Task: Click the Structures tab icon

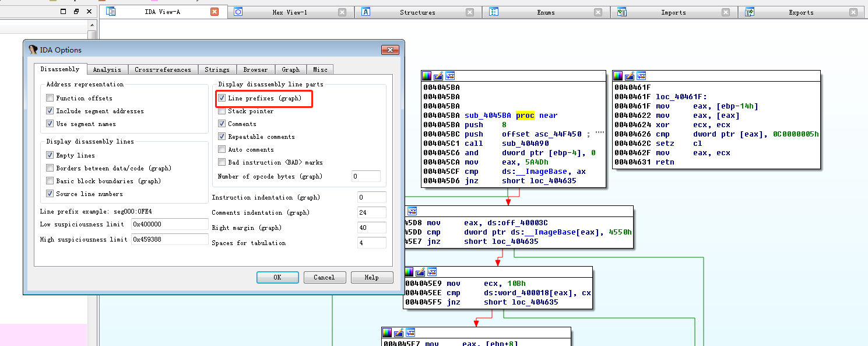Action: (x=366, y=12)
